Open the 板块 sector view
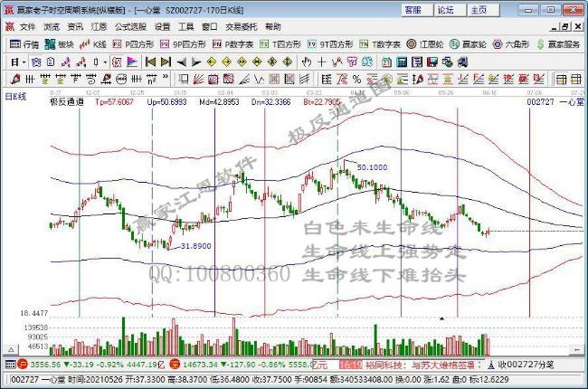Screen dimensions: 588x389 point(59,44)
